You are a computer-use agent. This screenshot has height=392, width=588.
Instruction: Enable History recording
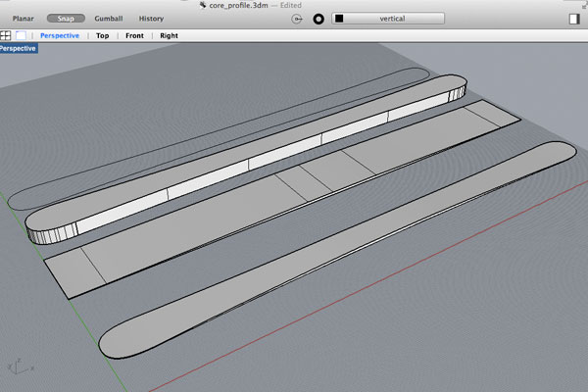151,19
